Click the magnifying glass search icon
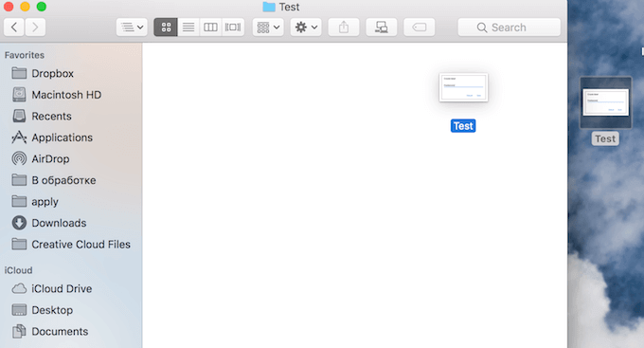The width and height of the screenshot is (644, 348). click(482, 27)
